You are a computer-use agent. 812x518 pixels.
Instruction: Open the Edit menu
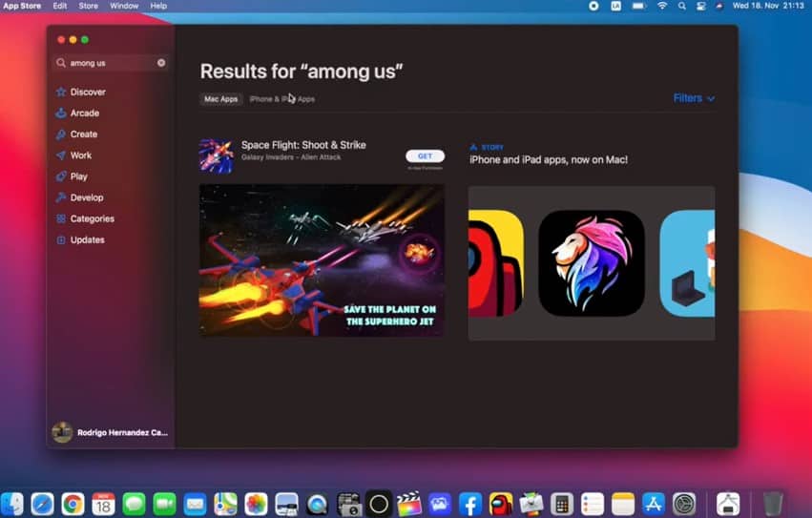(x=60, y=6)
